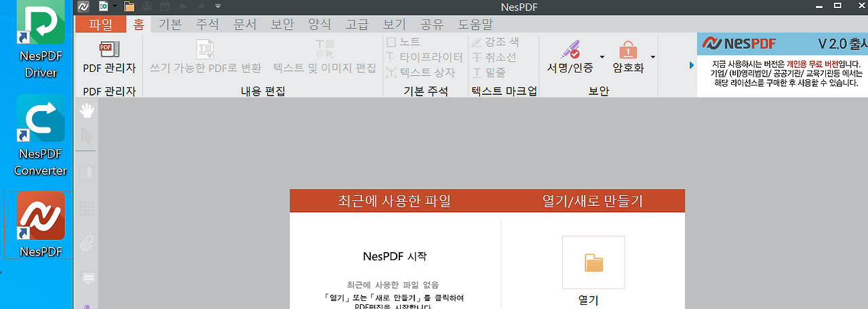Click the 서명/인증 signature icon

click(x=570, y=50)
